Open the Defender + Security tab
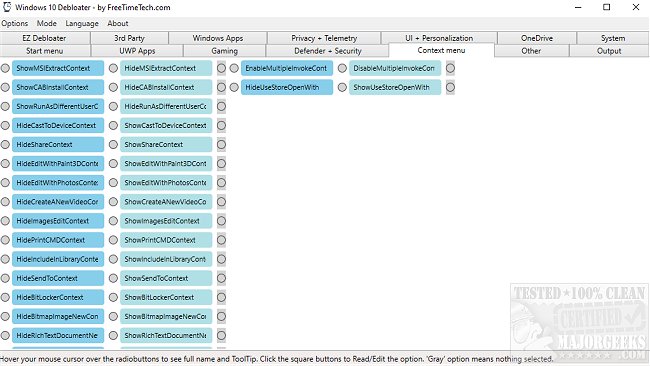 click(x=327, y=51)
